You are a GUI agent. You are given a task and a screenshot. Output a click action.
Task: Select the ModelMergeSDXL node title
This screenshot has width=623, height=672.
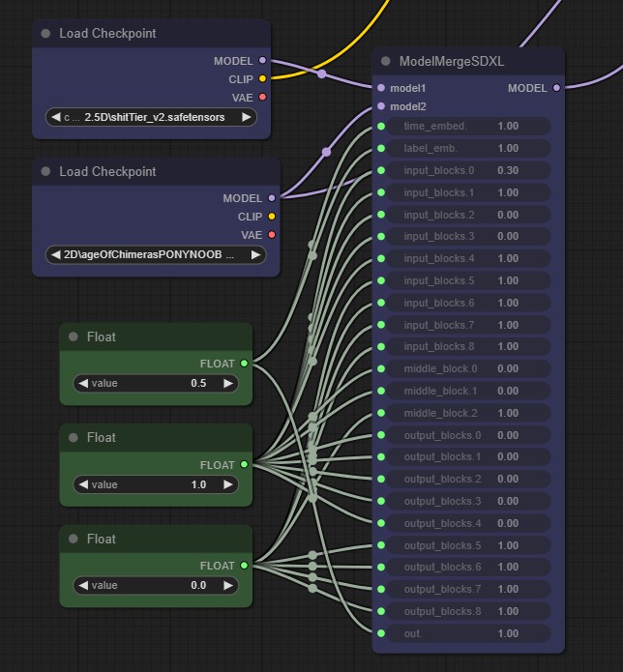(452, 61)
